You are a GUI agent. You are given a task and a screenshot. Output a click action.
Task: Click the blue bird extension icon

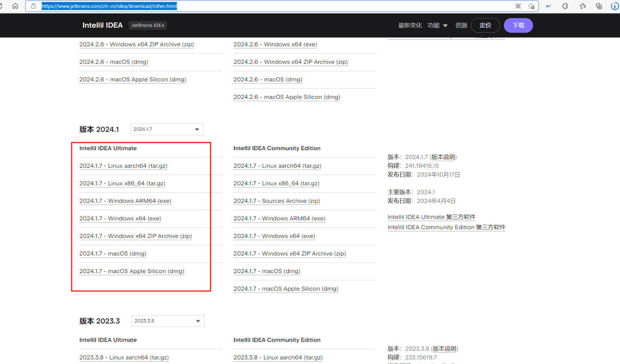click(549, 6)
